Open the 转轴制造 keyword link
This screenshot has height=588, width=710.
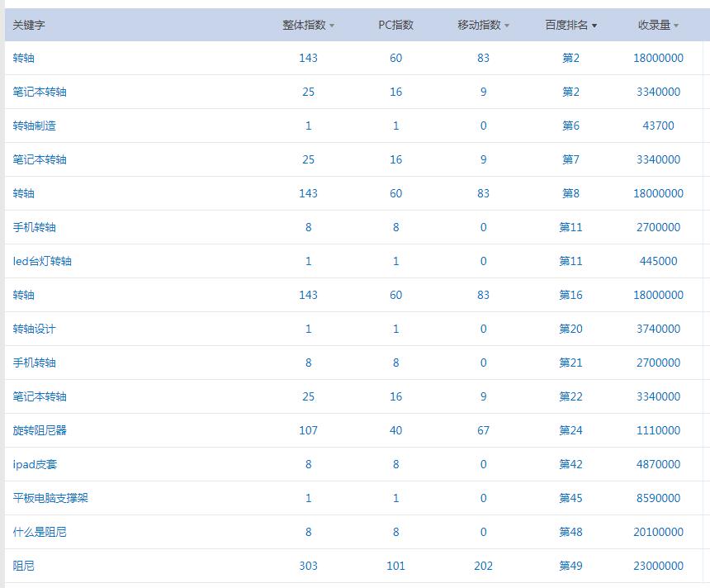point(35,126)
